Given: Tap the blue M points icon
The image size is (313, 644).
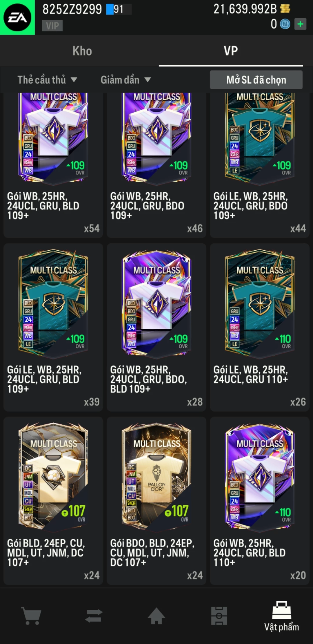Looking at the screenshot, I should click(x=285, y=24).
